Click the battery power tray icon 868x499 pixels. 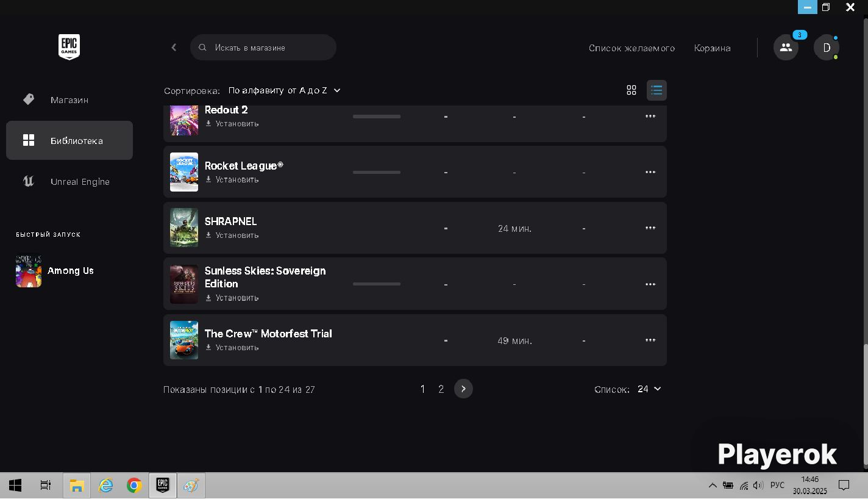(x=728, y=486)
